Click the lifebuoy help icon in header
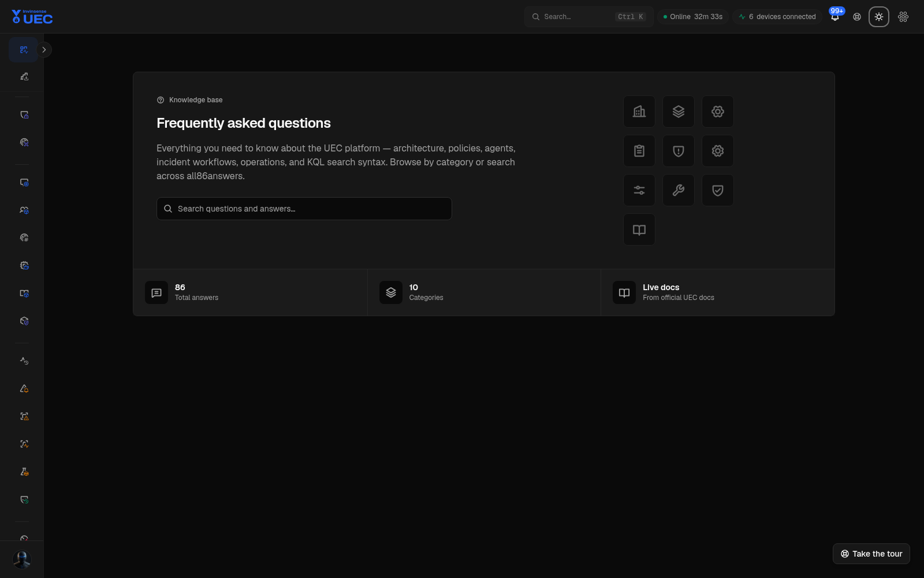The width and height of the screenshot is (924, 578). [857, 17]
